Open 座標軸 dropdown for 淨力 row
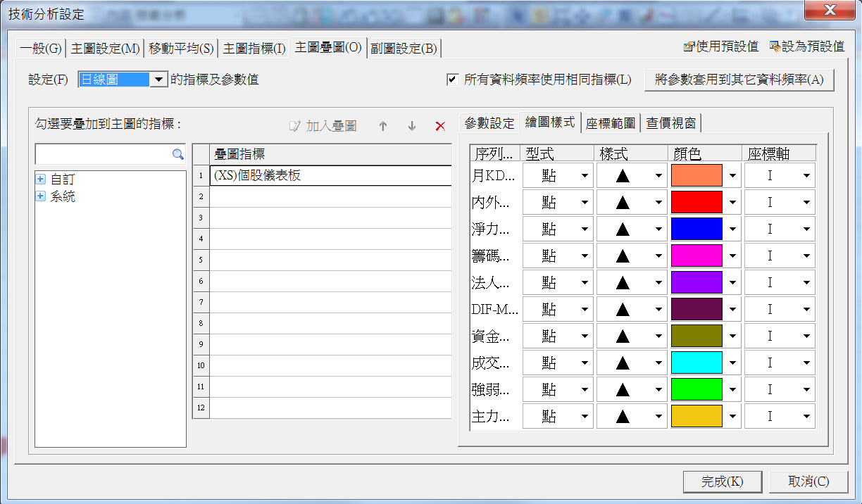The width and height of the screenshot is (862, 504). [x=806, y=229]
